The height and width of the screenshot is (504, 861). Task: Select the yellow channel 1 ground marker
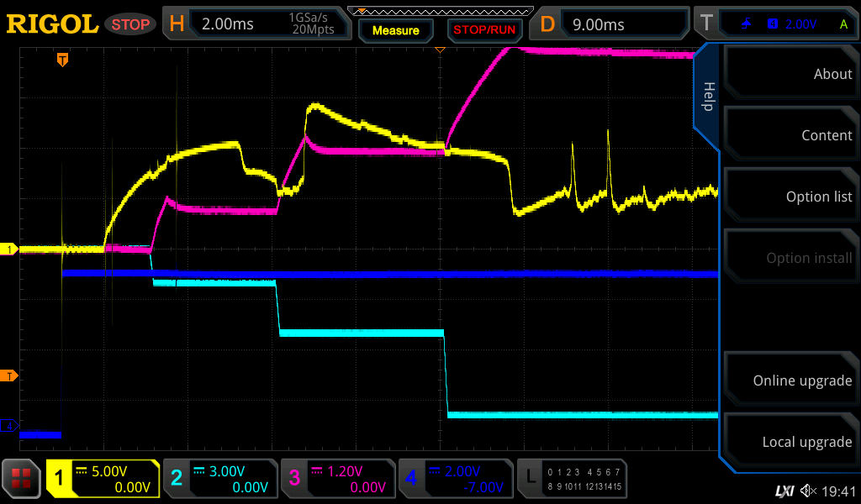click(x=9, y=249)
